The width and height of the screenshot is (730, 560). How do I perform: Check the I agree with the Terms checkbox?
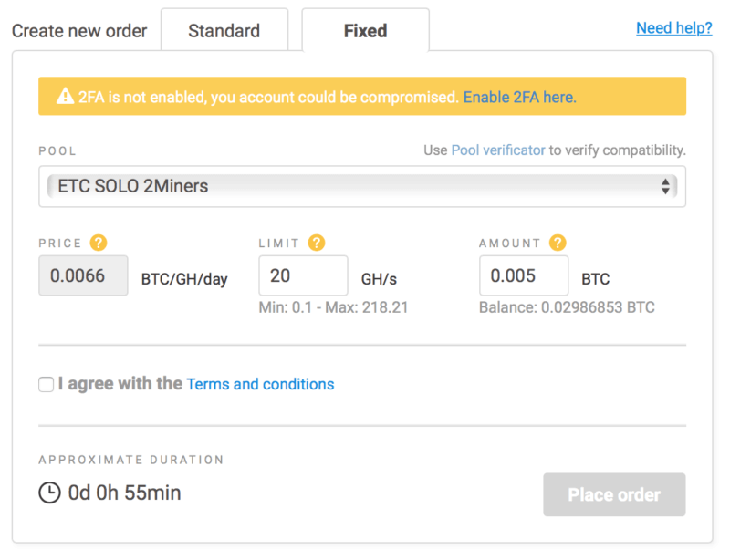(46, 384)
